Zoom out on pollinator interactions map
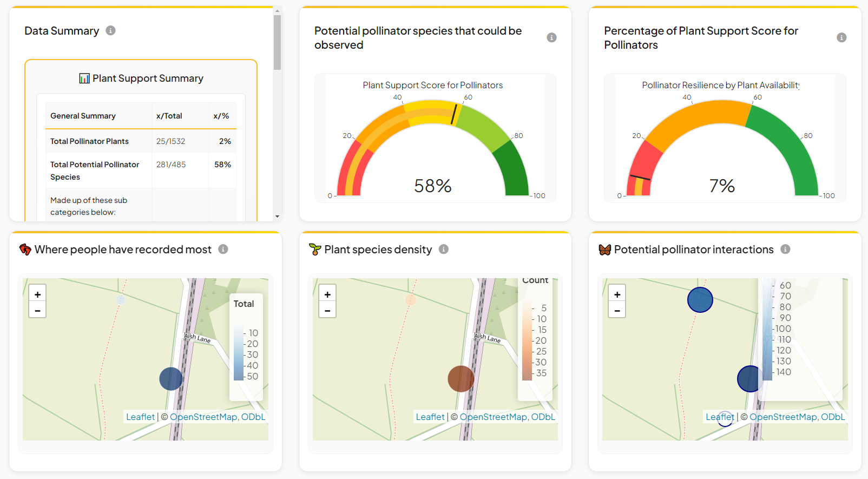Screen dimensions: 868x479 point(617,310)
